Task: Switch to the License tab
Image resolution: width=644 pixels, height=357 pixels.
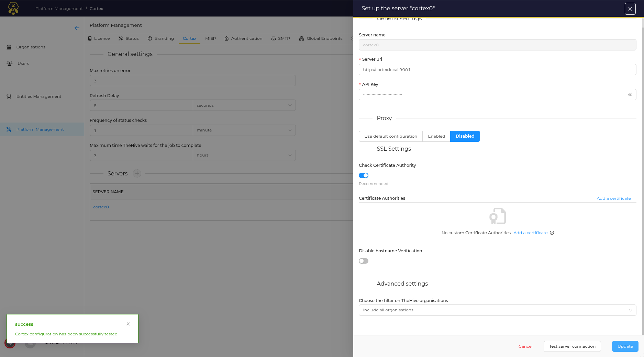Action: pyautogui.click(x=99, y=38)
